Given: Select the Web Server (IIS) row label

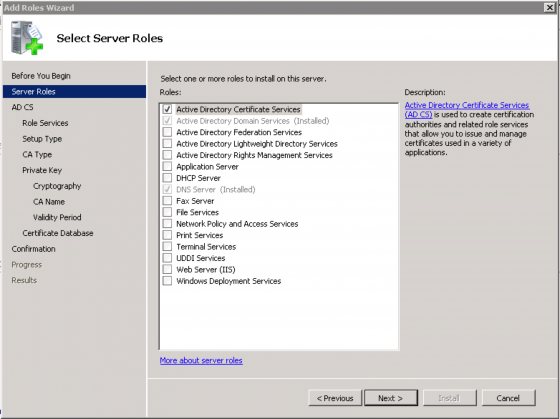Looking at the screenshot, I should click(206, 269).
